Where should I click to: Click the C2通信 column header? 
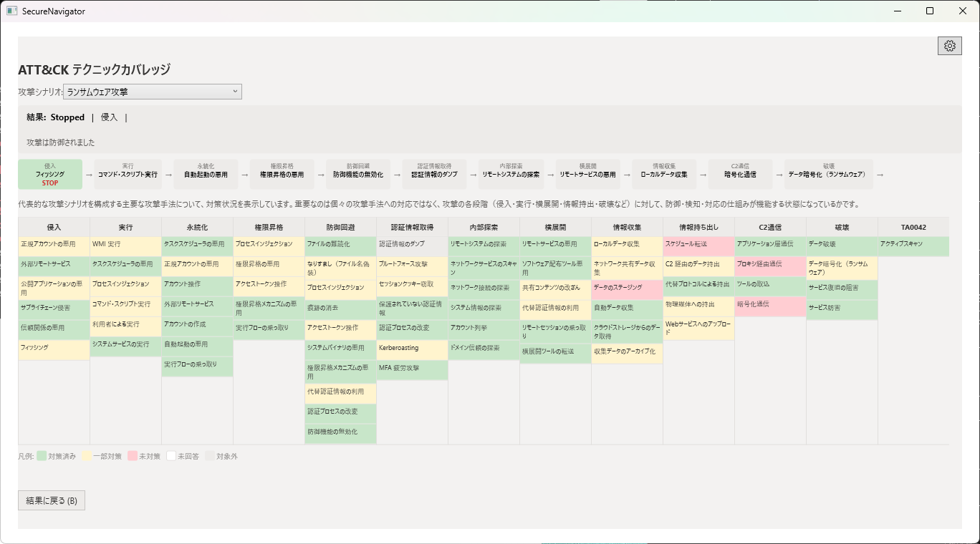click(x=770, y=228)
